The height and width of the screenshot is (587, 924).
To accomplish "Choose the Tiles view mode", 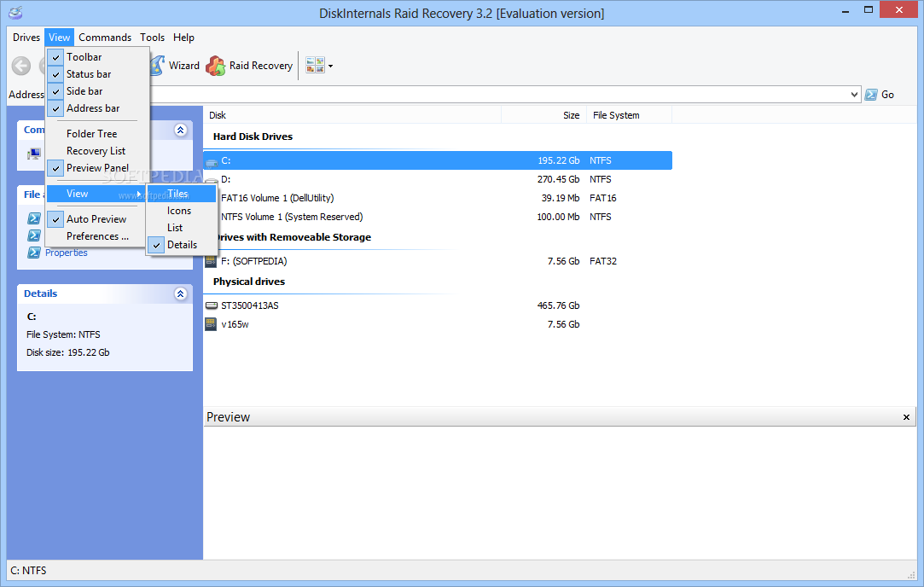I will coord(182,194).
